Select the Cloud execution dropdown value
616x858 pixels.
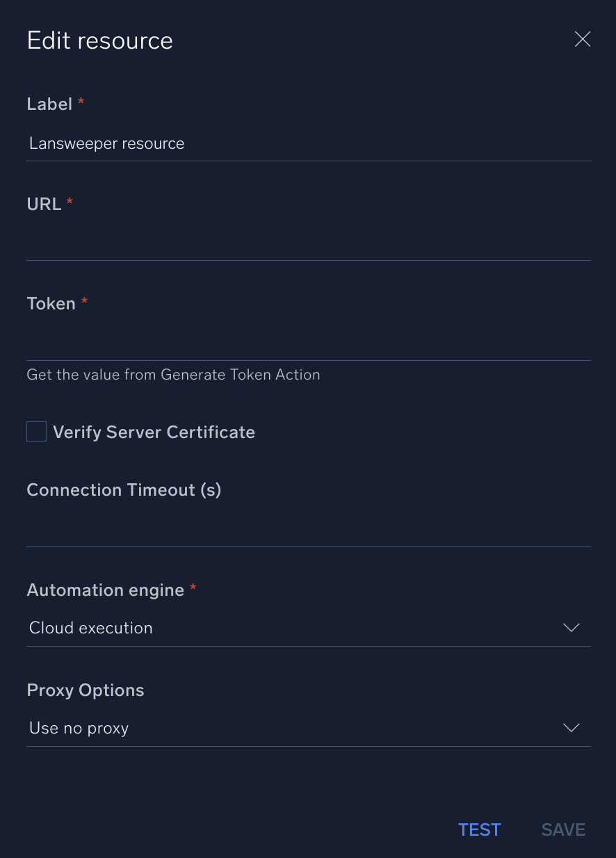[91, 628]
